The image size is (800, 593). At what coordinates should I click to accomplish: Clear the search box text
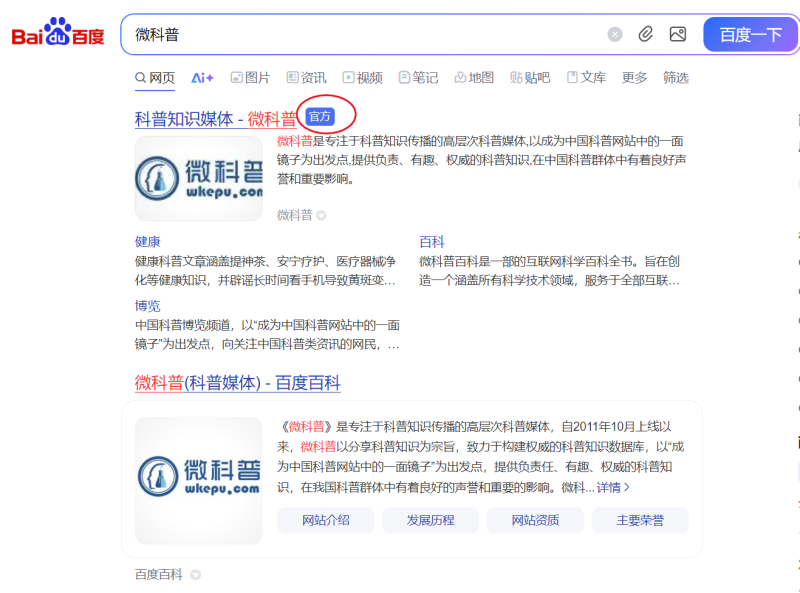[x=615, y=34]
